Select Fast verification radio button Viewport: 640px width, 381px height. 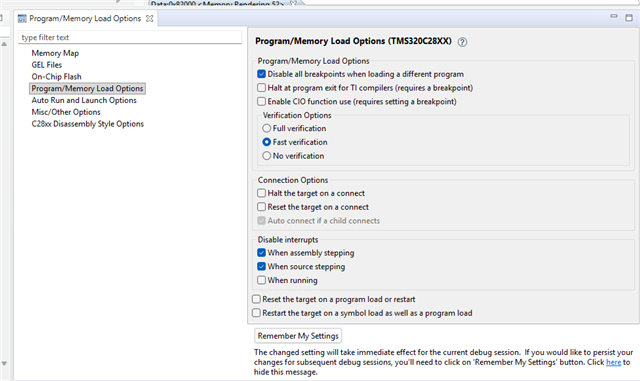pyautogui.click(x=267, y=142)
